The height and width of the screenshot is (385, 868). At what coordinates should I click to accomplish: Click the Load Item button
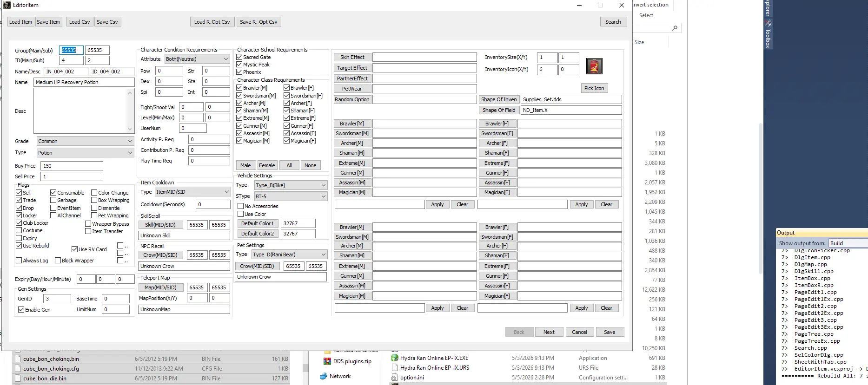coord(20,22)
